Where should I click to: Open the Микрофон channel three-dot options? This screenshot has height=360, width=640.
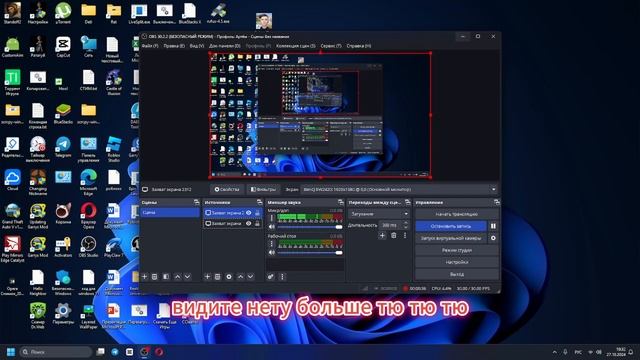tap(271, 218)
